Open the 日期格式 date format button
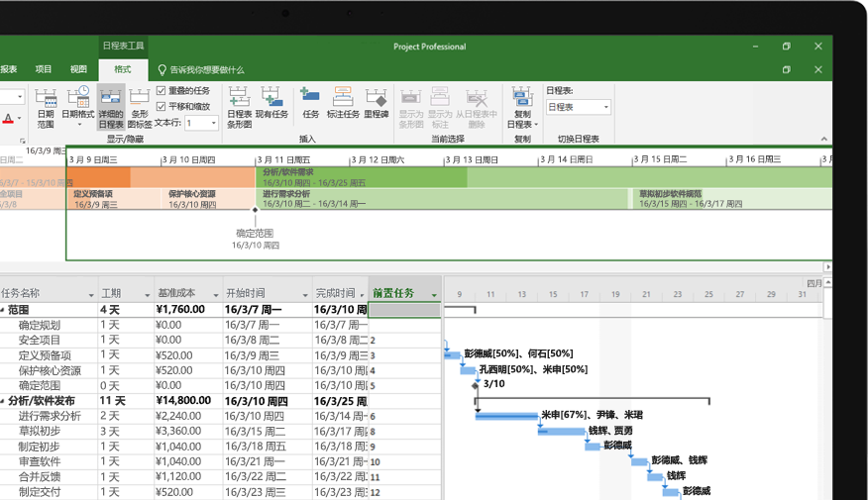Screen dimensions: 868x500 pos(77,108)
